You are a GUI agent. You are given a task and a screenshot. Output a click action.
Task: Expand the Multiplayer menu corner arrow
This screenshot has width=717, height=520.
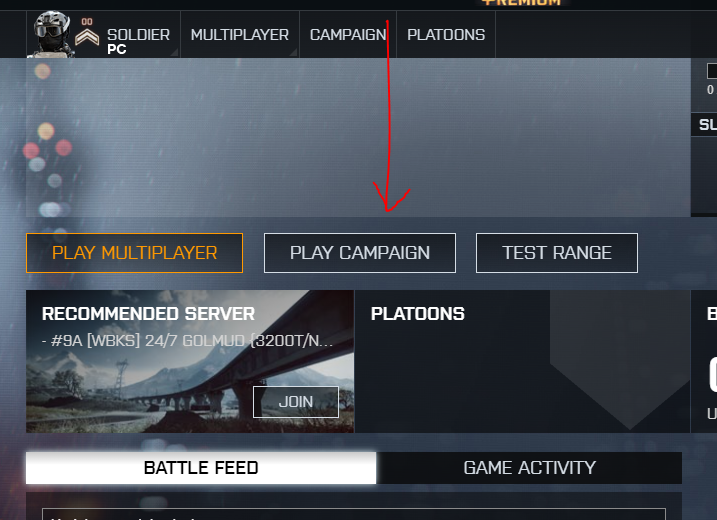293,53
